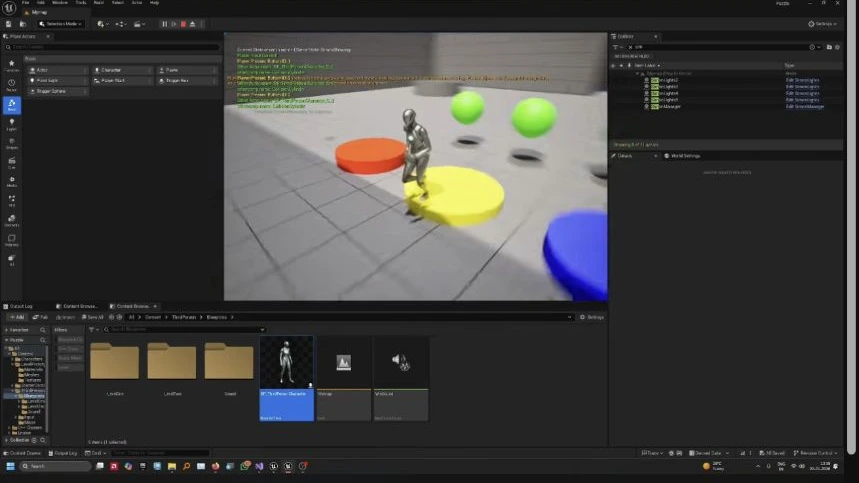The height and width of the screenshot is (483, 859).
Task: Select the Basic category in Place Actors
Action: click(12, 105)
